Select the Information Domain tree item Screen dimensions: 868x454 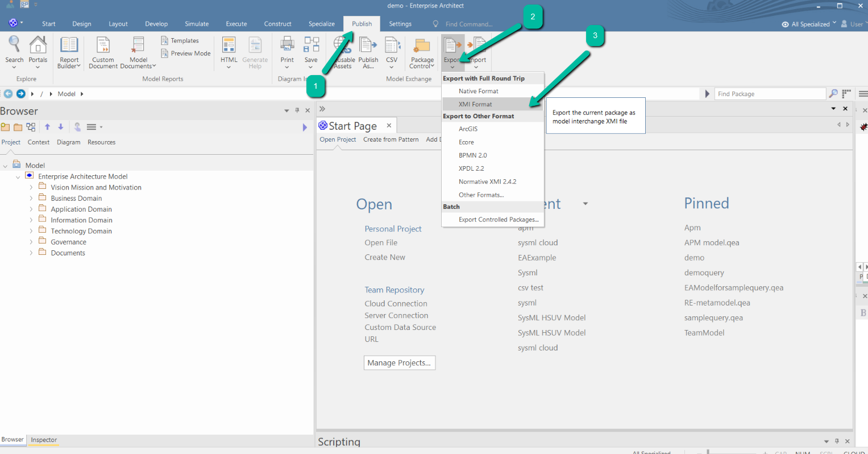click(81, 220)
